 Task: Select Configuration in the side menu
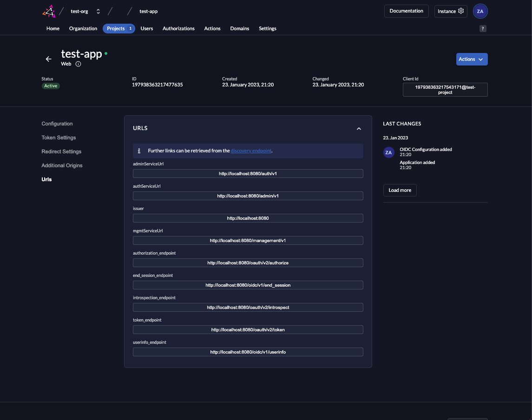(57, 124)
